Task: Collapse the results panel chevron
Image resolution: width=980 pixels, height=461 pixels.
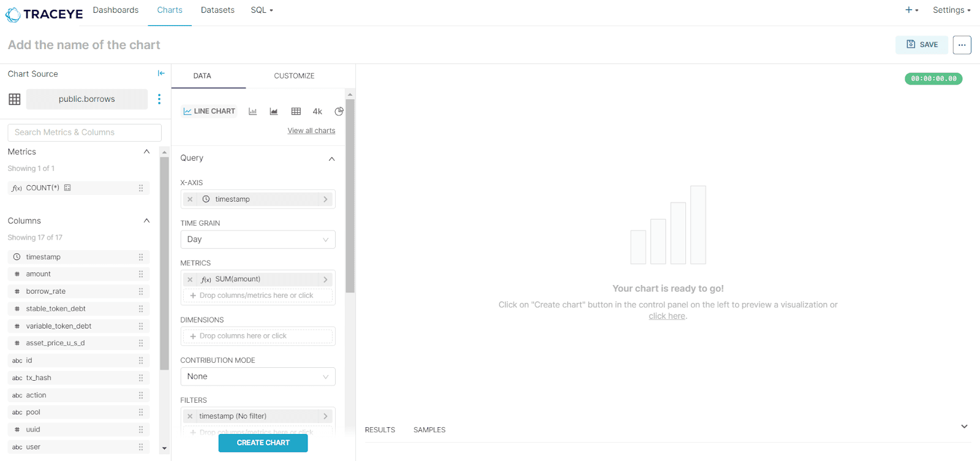Action: [964, 427]
